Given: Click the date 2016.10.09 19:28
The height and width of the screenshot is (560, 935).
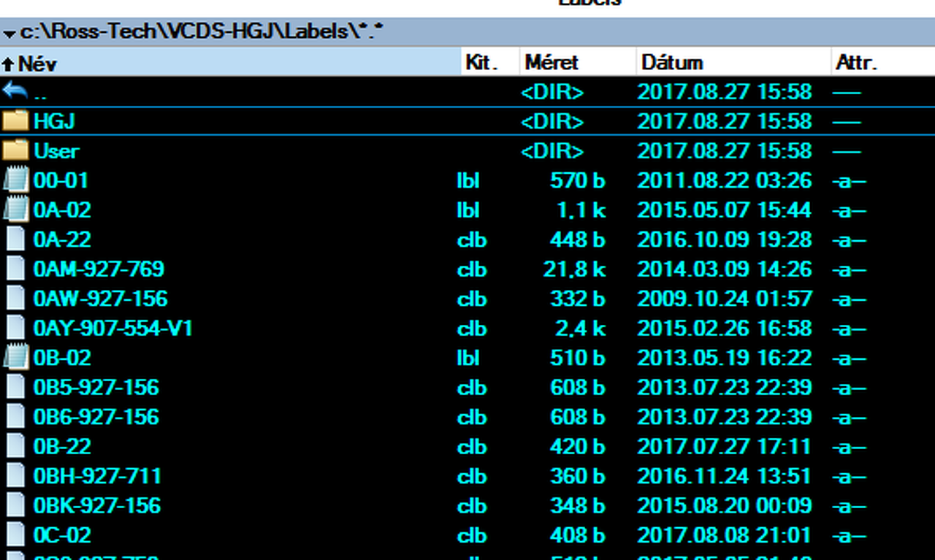Looking at the screenshot, I should point(725,239).
